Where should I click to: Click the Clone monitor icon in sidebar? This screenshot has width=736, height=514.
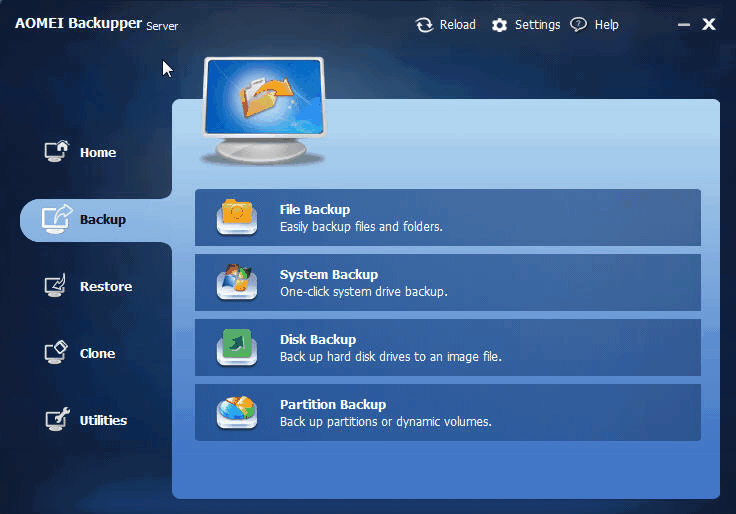(x=56, y=353)
